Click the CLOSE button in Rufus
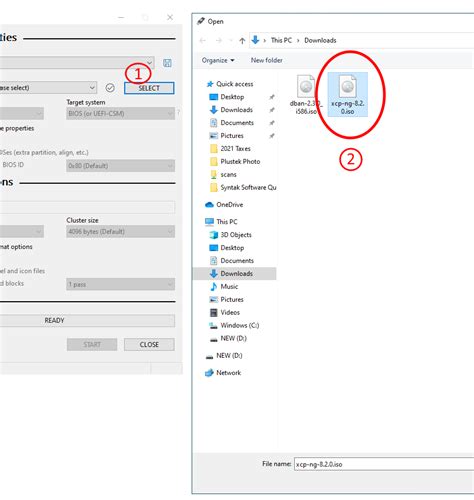This screenshot has height=500, width=474. tap(149, 344)
